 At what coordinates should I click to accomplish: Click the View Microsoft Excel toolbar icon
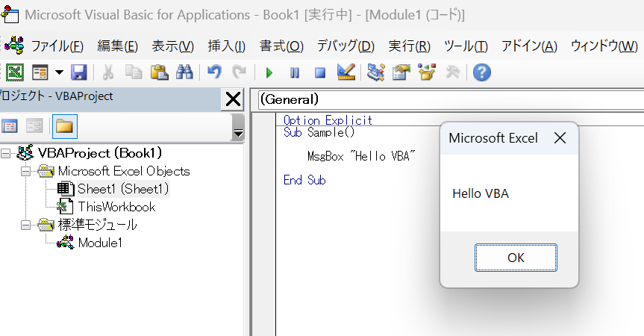(15, 72)
